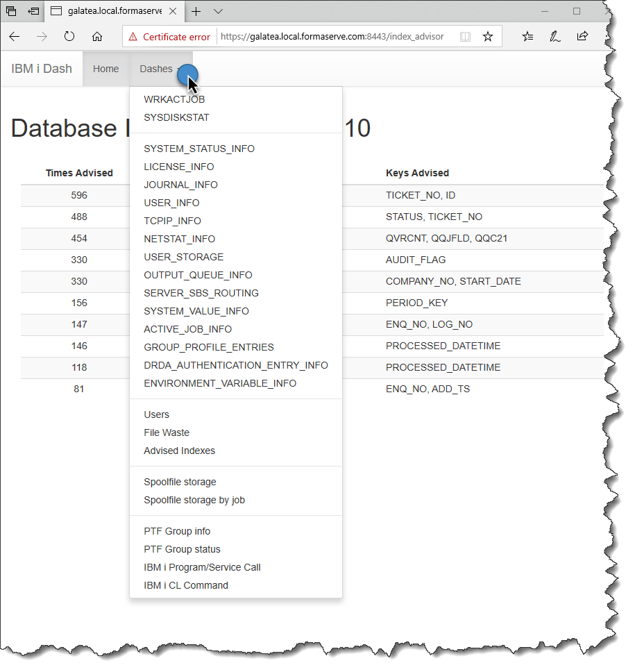Click the browser Back arrow icon
The image size is (635, 672).
click(x=15, y=36)
